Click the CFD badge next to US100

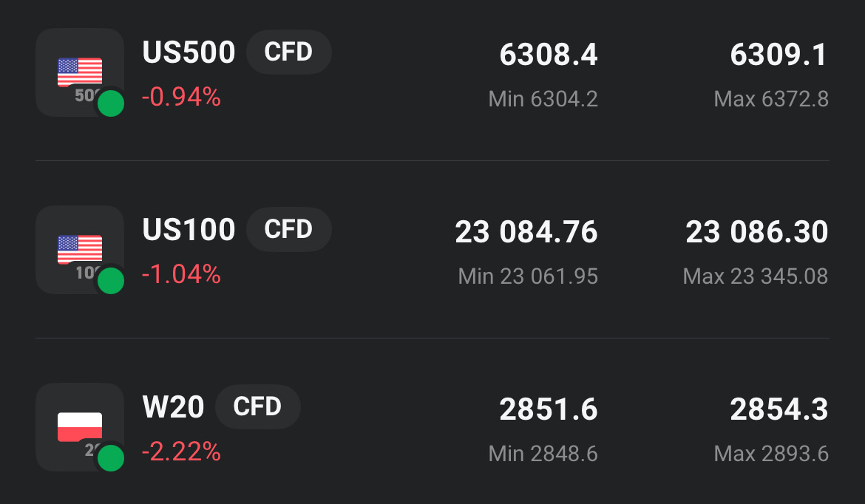(x=288, y=230)
